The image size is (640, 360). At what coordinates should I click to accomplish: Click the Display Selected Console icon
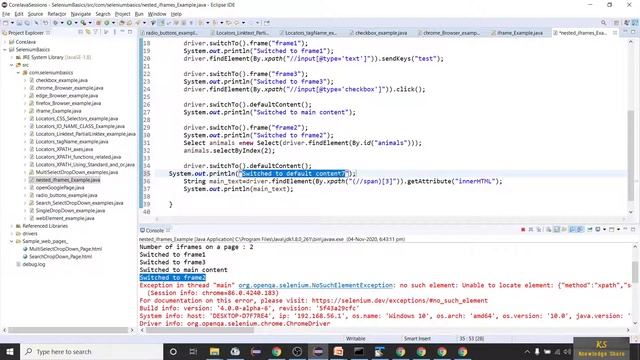tap(598, 230)
